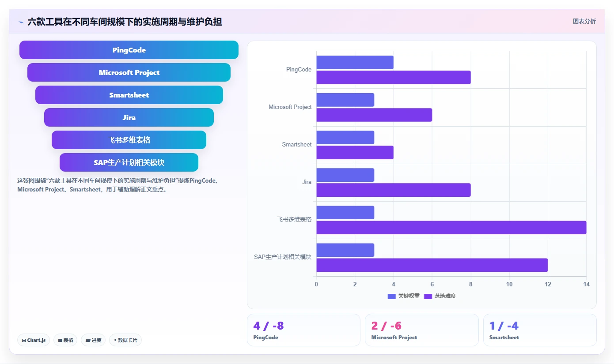This screenshot has width=614, height=364.
Task: Click PingCode's 落地难度 chart bar
Action: 394,77
